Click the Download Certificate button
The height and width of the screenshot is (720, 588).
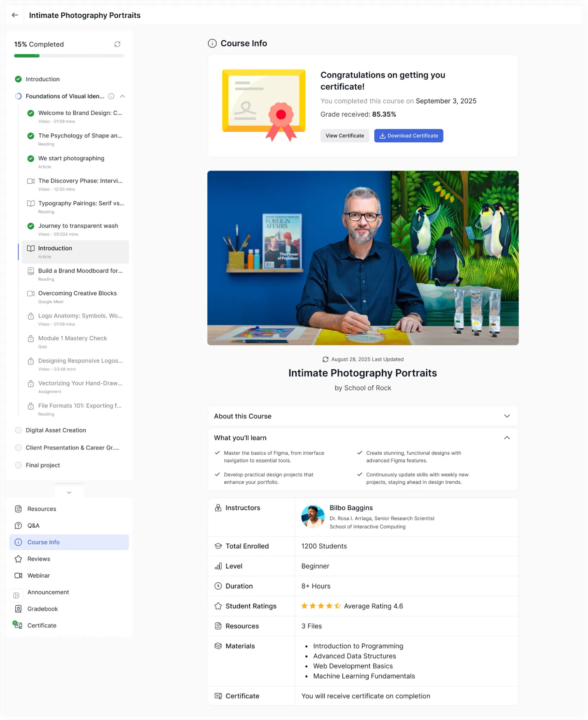tap(409, 136)
